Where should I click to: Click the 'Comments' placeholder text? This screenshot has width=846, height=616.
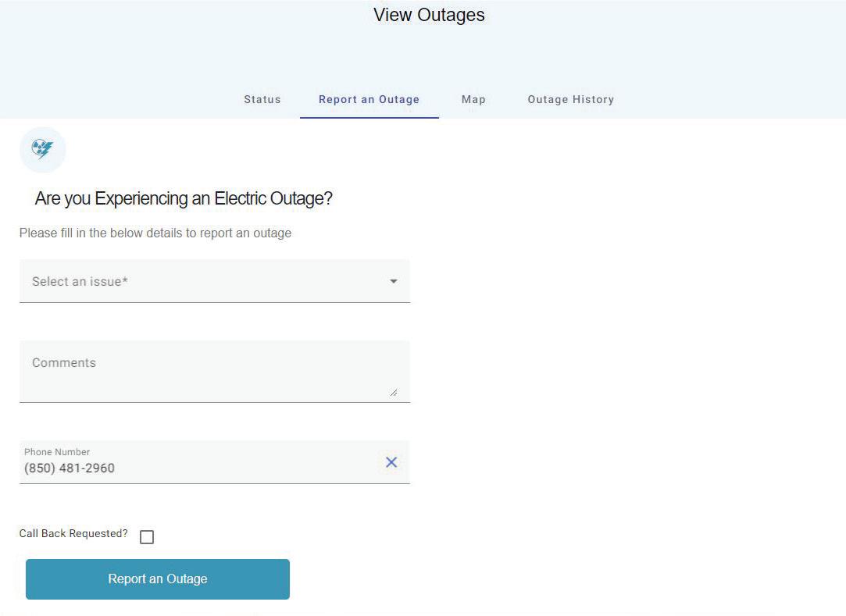64,362
